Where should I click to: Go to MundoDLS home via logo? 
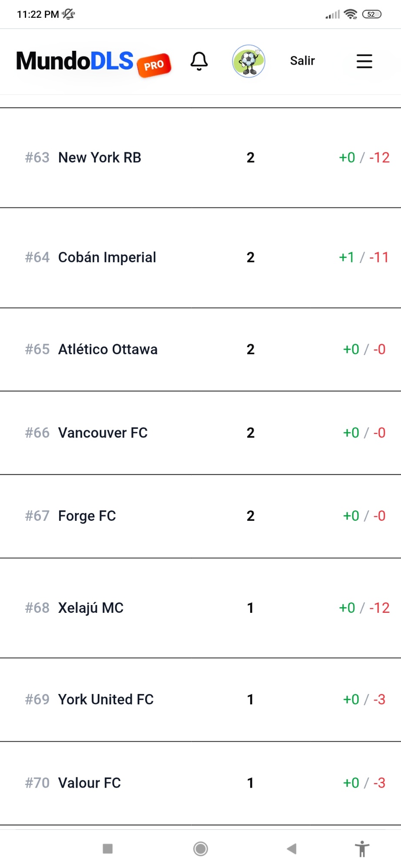click(75, 61)
